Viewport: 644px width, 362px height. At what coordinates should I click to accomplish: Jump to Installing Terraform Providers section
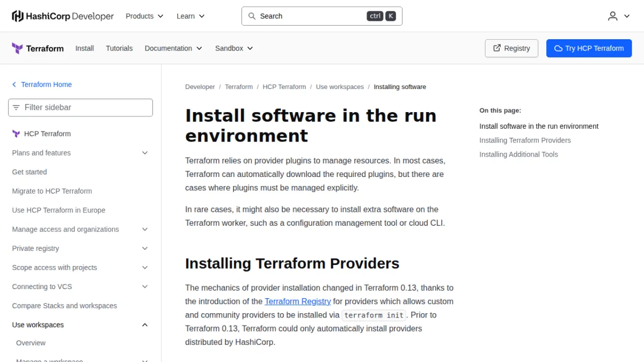point(525,141)
